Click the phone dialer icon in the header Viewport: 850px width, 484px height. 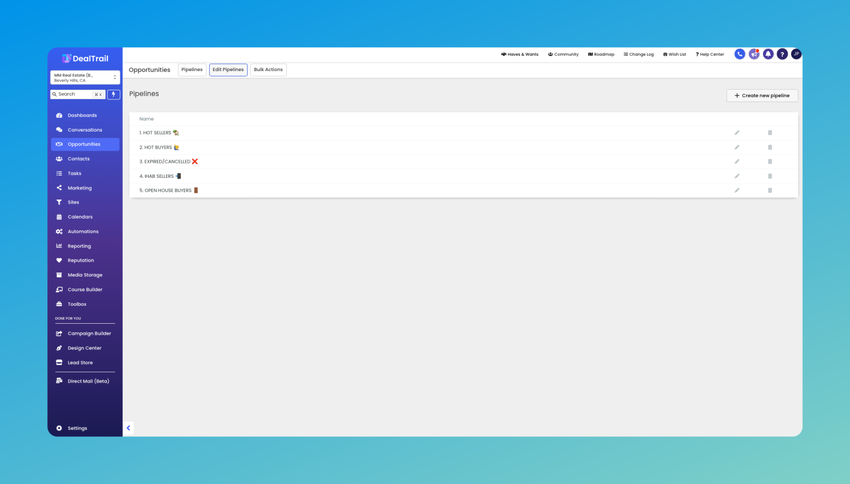click(x=739, y=54)
